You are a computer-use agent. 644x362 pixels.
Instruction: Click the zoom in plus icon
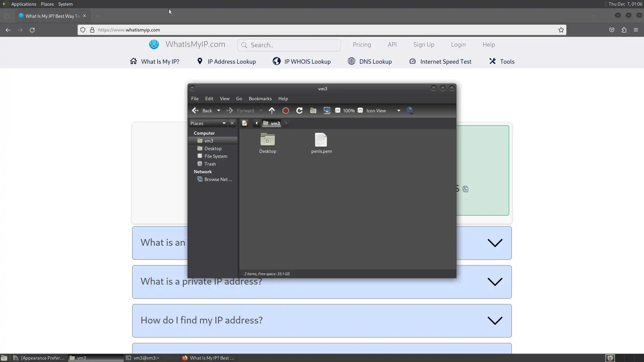(360, 110)
